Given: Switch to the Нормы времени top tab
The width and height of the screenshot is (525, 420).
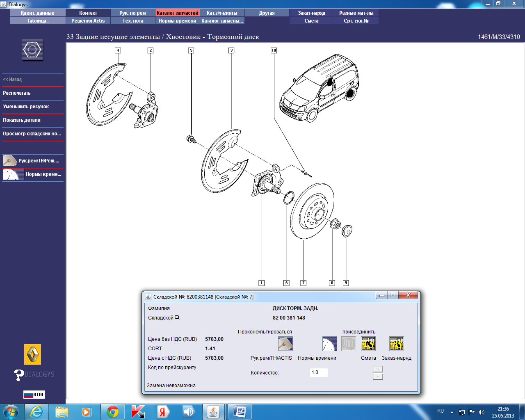Looking at the screenshot, I should pos(178,21).
